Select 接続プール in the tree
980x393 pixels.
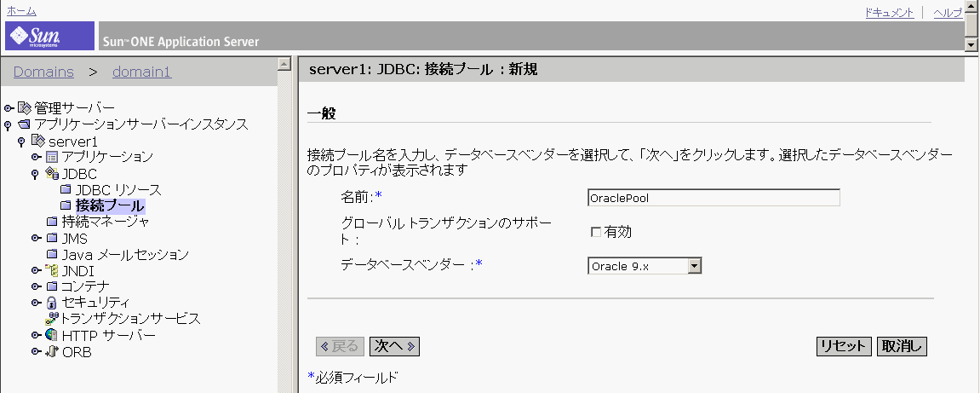(x=110, y=205)
